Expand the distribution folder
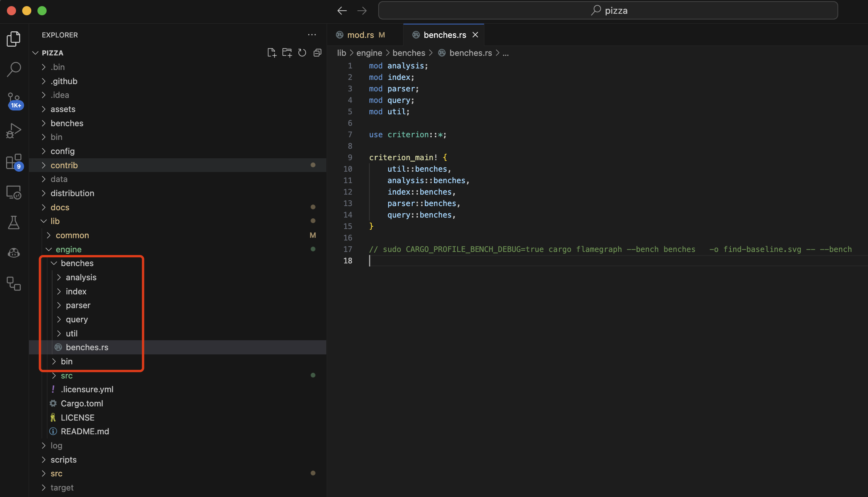Screen dimensions: 868x497 178,193
